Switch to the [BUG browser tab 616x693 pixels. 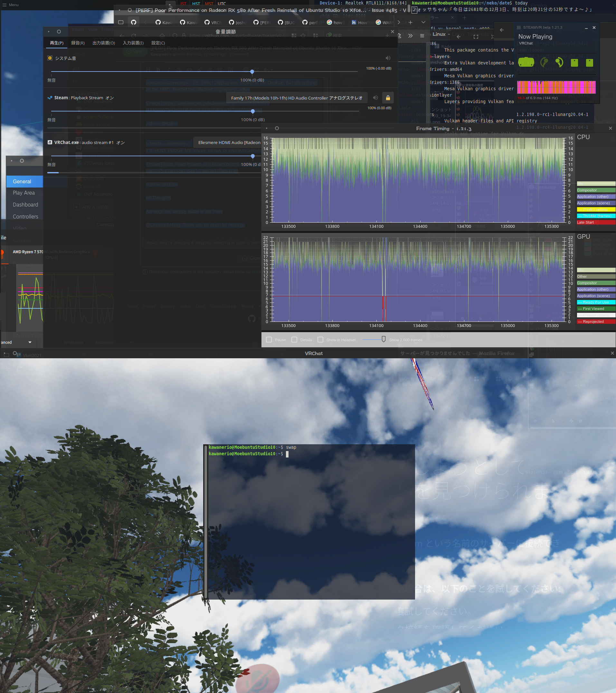point(286,22)
